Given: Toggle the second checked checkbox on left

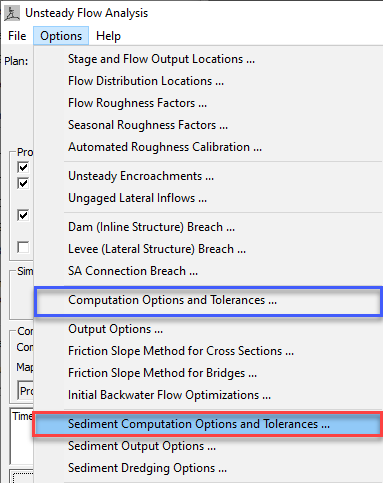Looking at the screenshot, I should (23, 183).
